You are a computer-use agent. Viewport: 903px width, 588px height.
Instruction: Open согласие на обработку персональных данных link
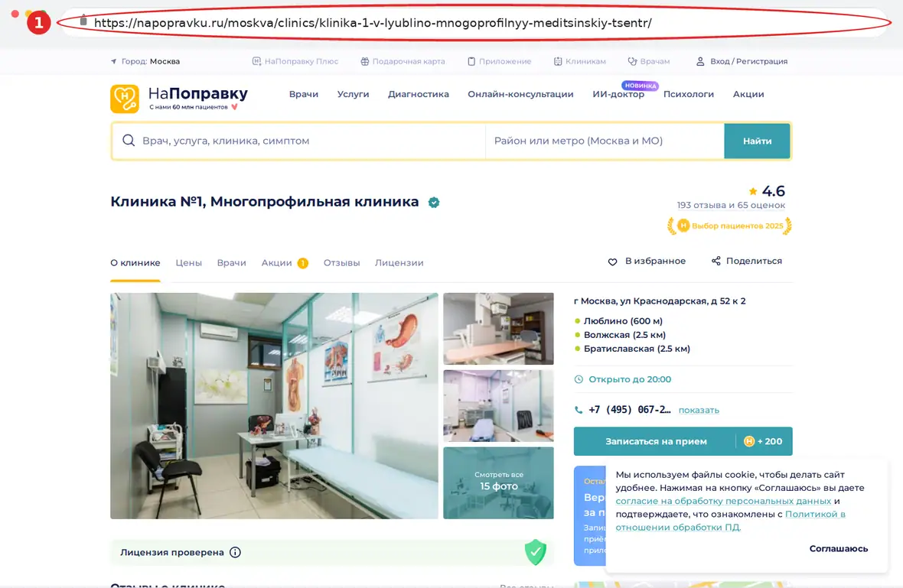[x=723, y=501]
